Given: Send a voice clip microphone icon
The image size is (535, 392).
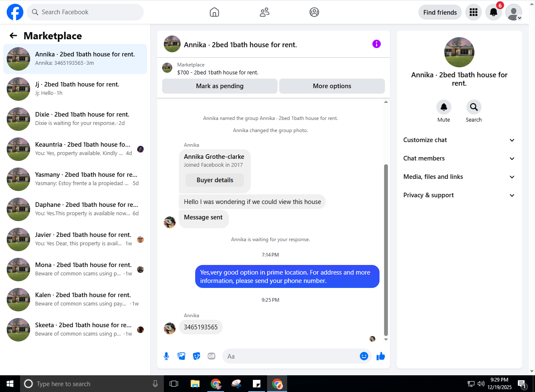Looking at the screenshot, I should coord(166,356).
